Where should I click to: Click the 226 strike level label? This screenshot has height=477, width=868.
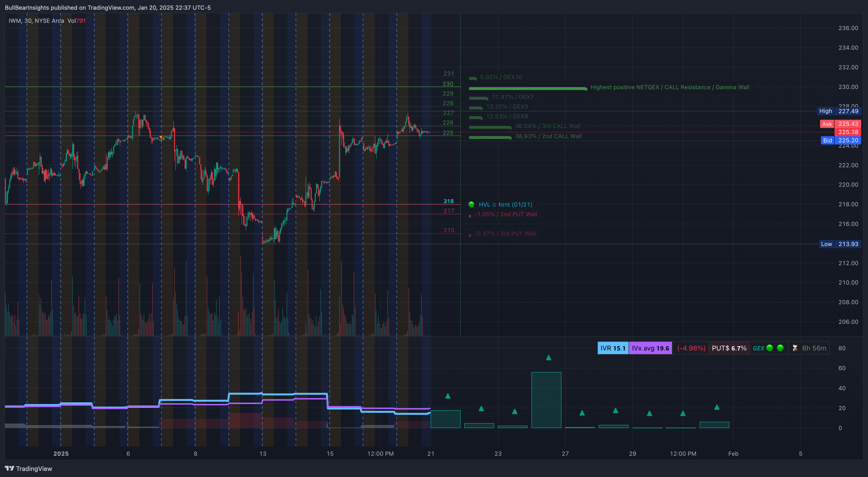coord(448,122)
